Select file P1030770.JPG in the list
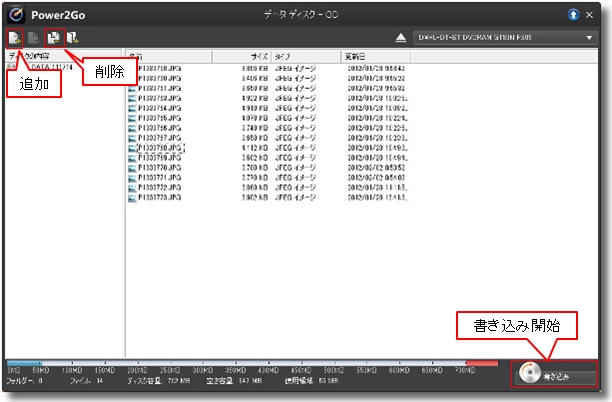This screenshot has width=612, height=402. [x=159, y=168]
